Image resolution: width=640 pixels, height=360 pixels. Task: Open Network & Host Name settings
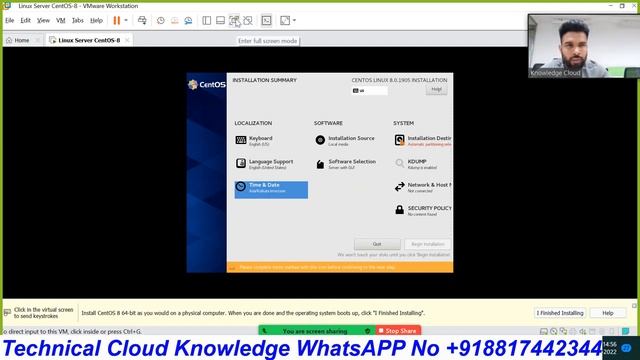(423, 187)
